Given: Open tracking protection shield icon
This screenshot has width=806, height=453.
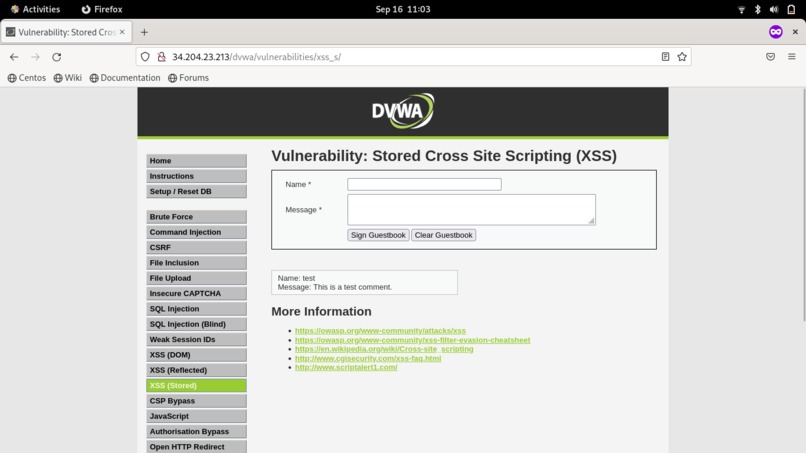Looking at the screenshot, I should (x=145, y=57).
